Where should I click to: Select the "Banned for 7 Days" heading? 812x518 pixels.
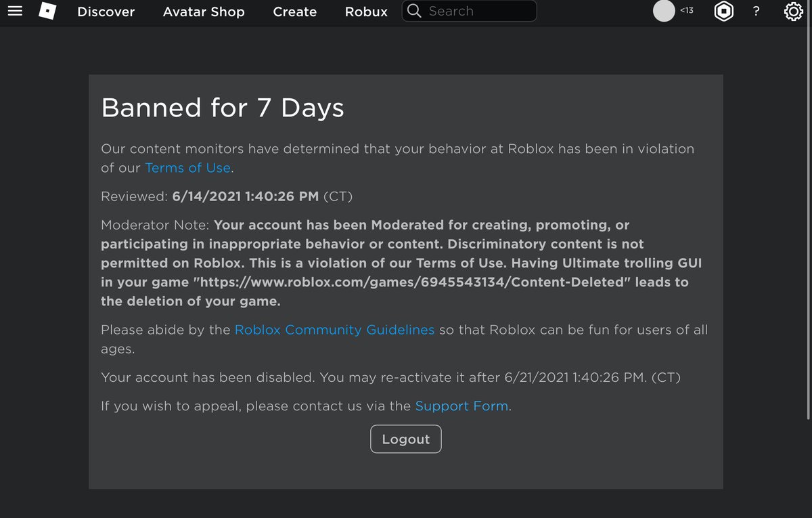click(223, 108)
